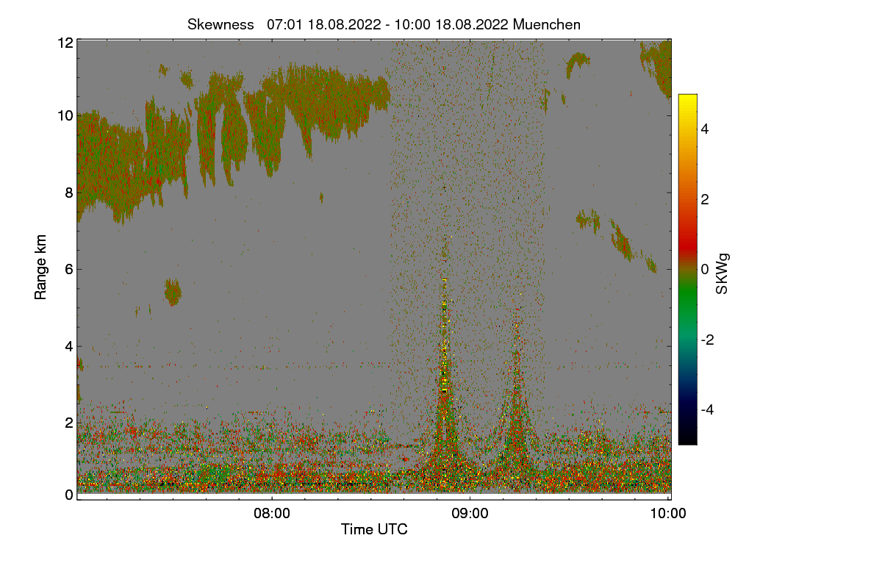This screenshot has height=588, width=882.
Task: Click the 08:00 time tick label
Action: [272, 514]
